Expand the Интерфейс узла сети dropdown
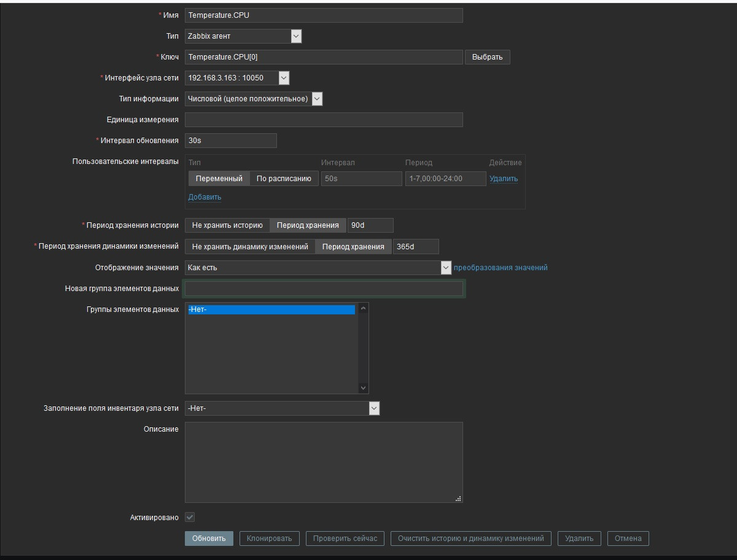 click(236, 78)
